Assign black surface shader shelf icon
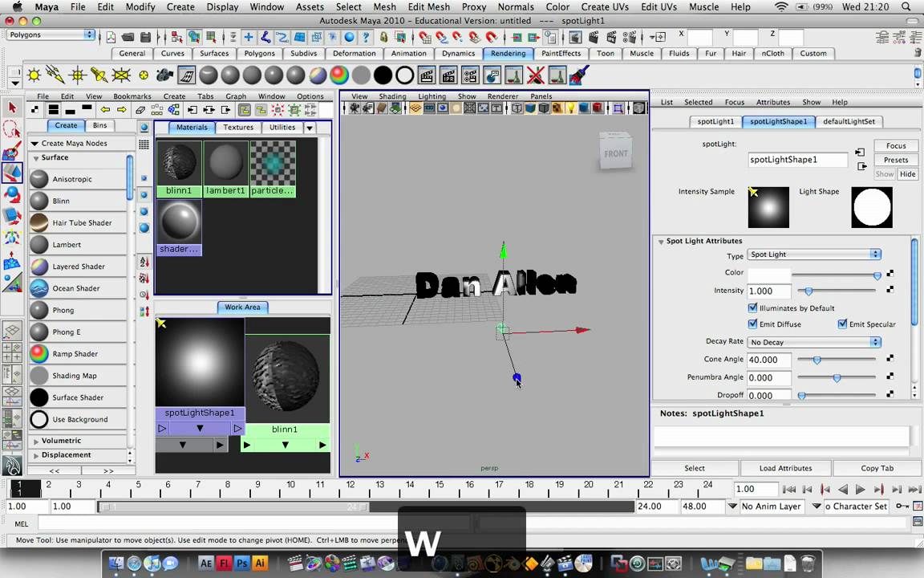924x578 pixels. coord(383,75)
